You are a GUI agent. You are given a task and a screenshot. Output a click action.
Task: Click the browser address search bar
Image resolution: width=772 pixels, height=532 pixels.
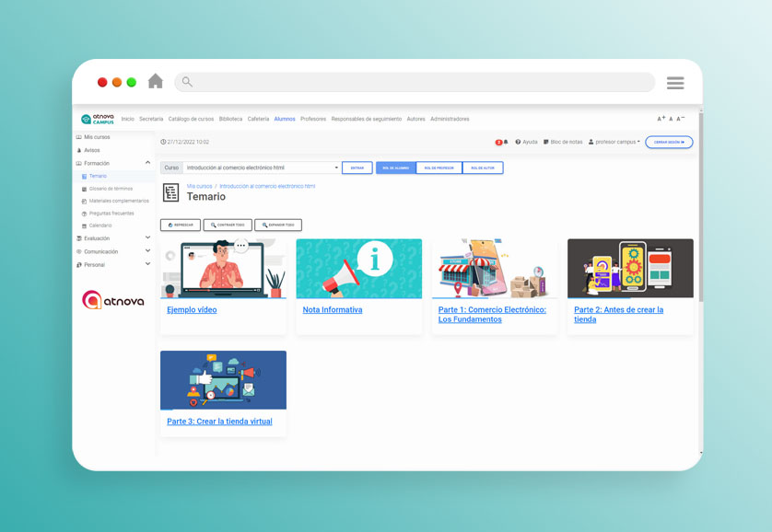[415, 82]
